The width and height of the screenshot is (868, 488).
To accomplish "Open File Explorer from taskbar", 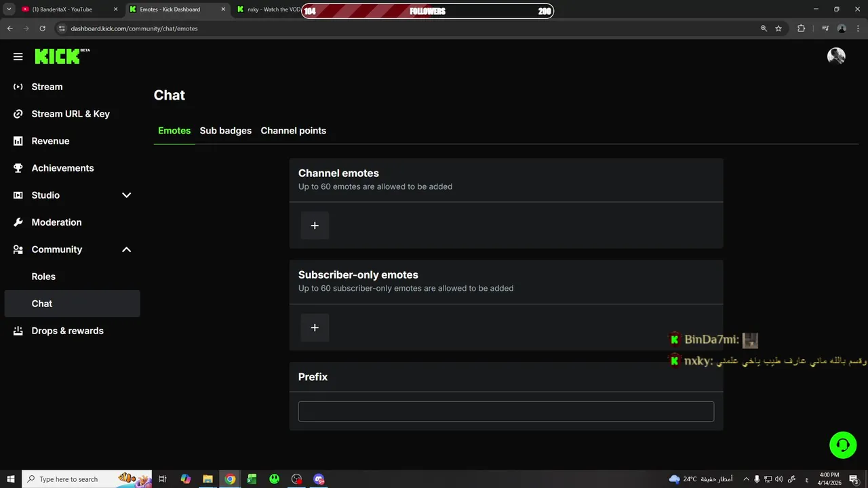I will pyautogui.click(x=208, y=479).
